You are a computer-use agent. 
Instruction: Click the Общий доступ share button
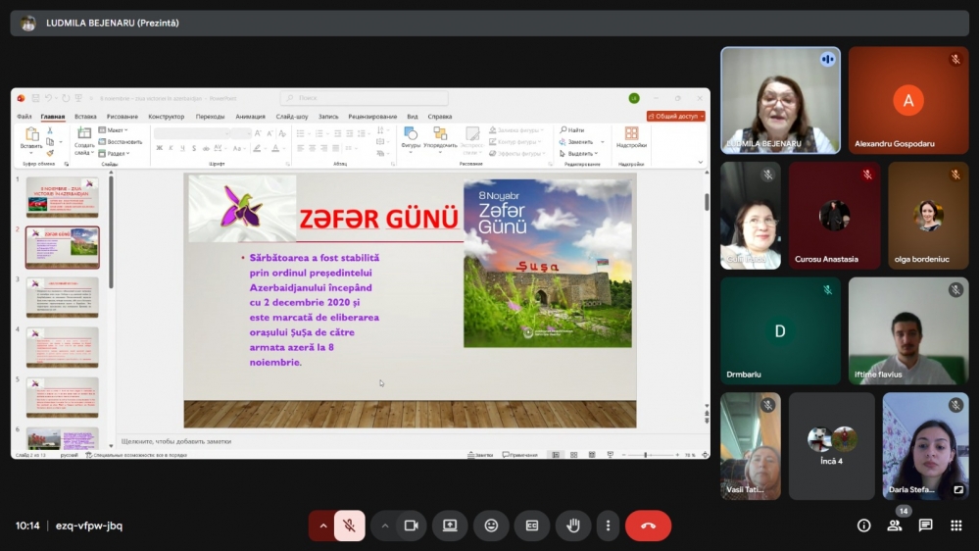675,116
